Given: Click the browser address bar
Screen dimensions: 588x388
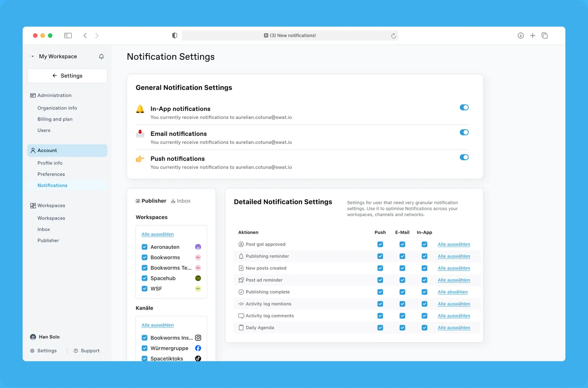Looking at the screenshot, I should 290,36.
